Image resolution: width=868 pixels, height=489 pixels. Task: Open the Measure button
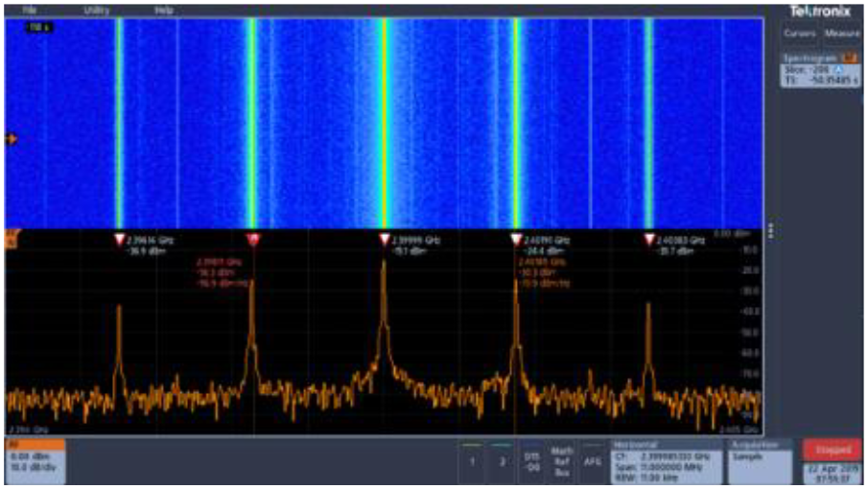coord(843,34)
